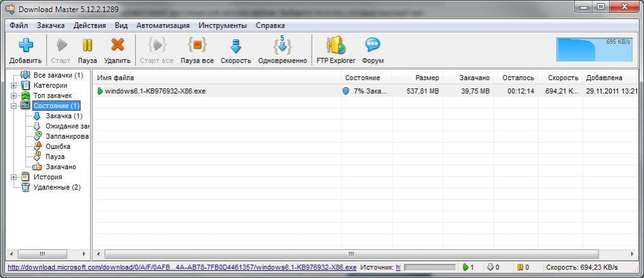644x278 pixels.
Task: Select windows6.1-KB976932-X86.exe download row
Action: 366,92
